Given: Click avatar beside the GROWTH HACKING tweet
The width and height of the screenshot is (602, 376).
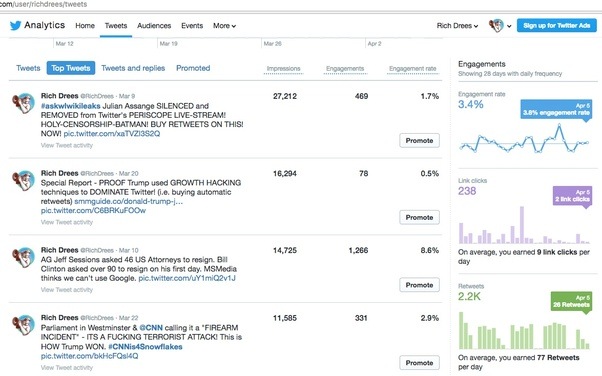Looking at the screenshot, I should (23, 181).
